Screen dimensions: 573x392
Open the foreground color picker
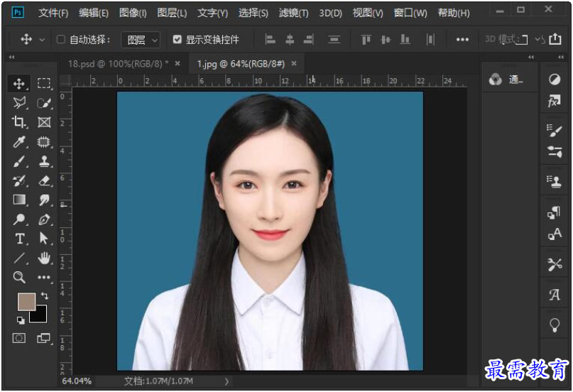[x=27, y=301]
